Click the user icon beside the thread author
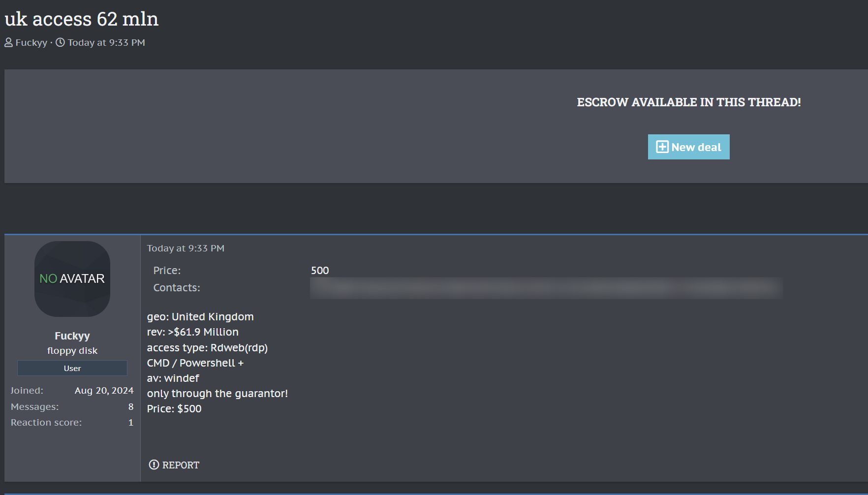Screen dimensions: 868x495 tap(8, 43)
